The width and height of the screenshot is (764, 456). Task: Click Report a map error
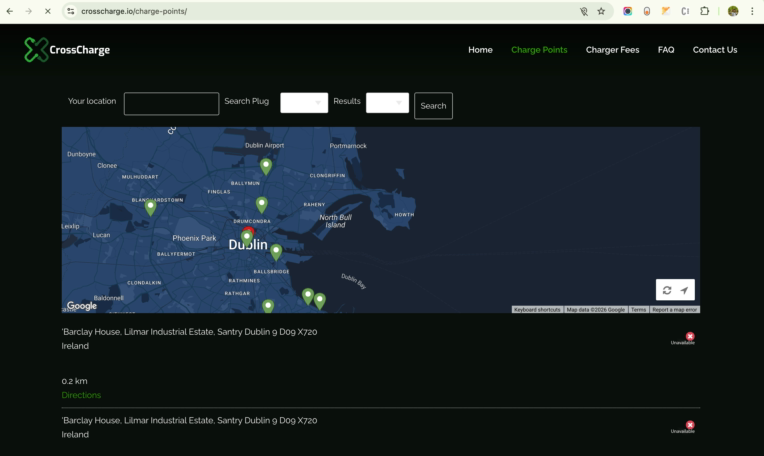[x=674, y=310]
